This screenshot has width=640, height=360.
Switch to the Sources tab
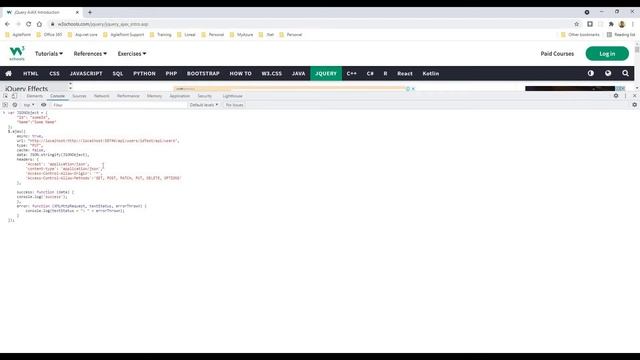click(x=79, y=96)
